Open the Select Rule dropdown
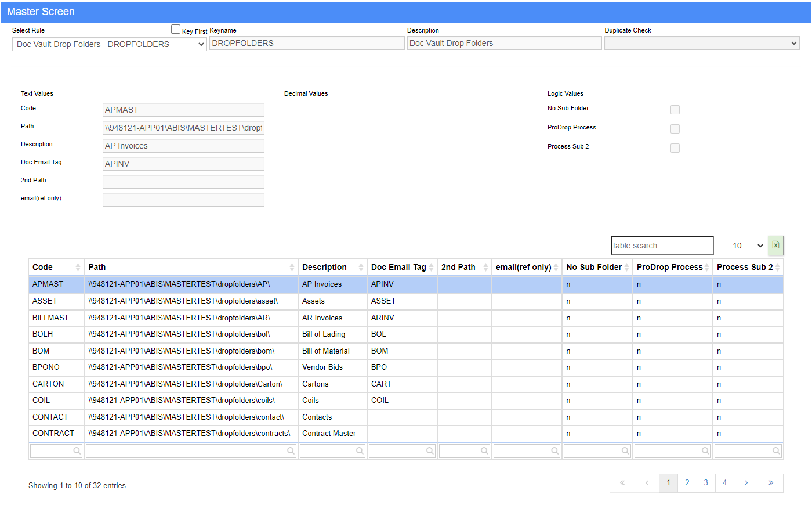Image resolution: width=812 pixels, height=523 pixels. coord(110,44)
